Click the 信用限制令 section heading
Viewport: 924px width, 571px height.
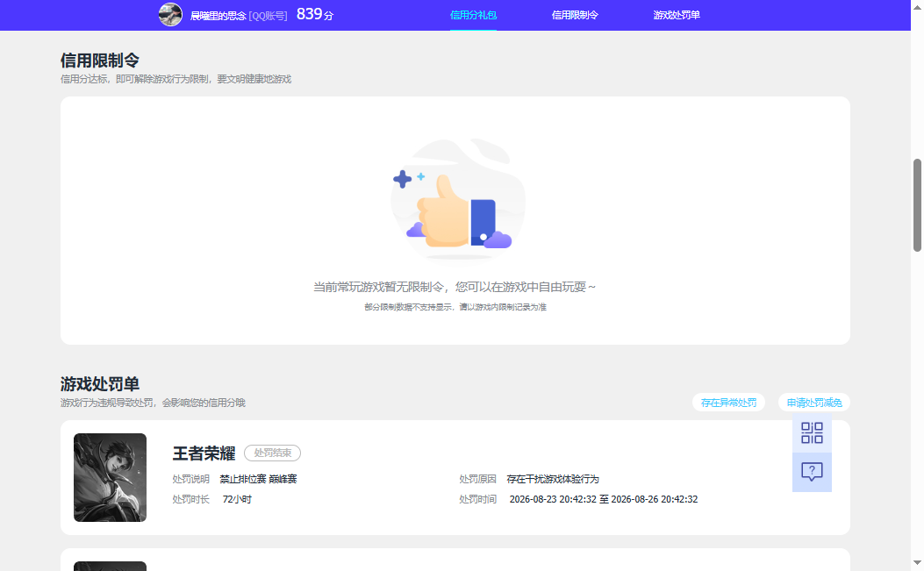point(99,61)
